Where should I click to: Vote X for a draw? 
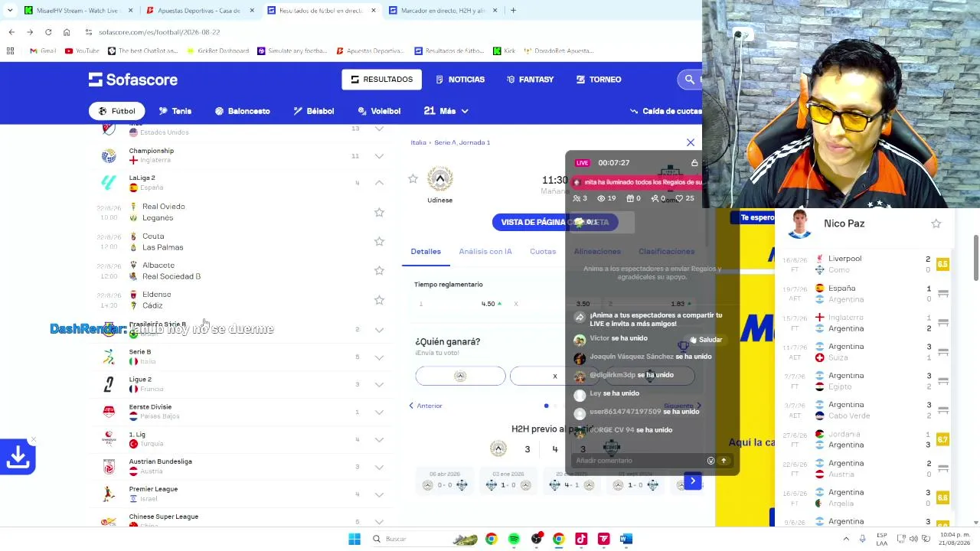[x=555, y=376]
